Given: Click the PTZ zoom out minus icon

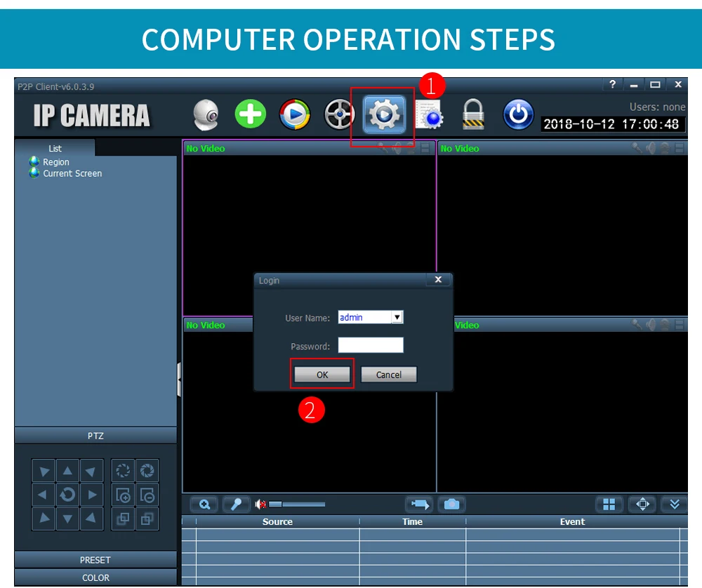Looking at the screenshot, I should tap(147, 495).
